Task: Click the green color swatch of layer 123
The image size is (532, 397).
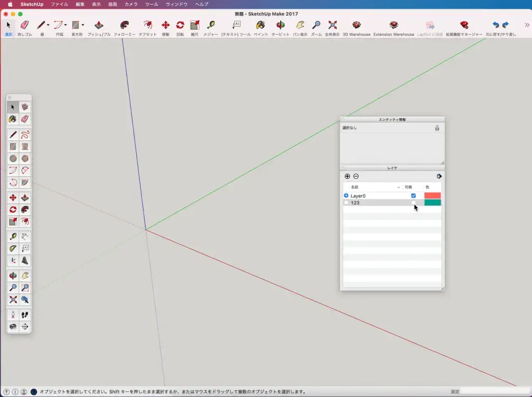Action: click(433, 203)
